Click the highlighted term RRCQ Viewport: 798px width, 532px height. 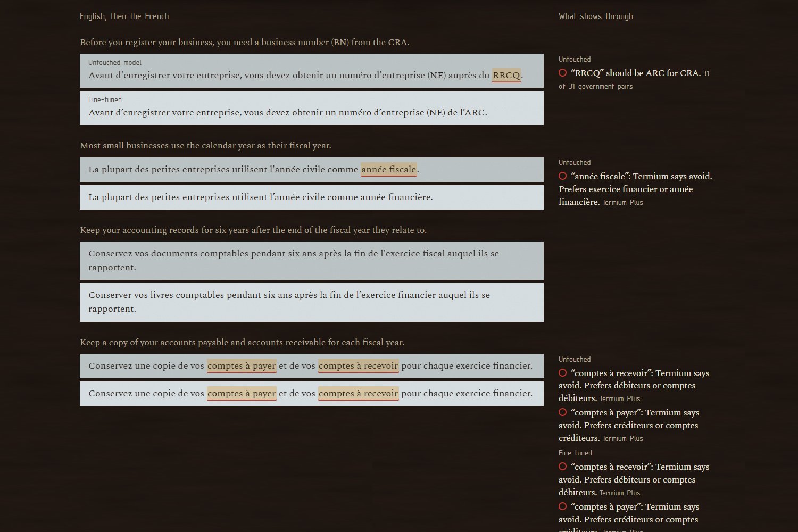[x=506, y=76]
